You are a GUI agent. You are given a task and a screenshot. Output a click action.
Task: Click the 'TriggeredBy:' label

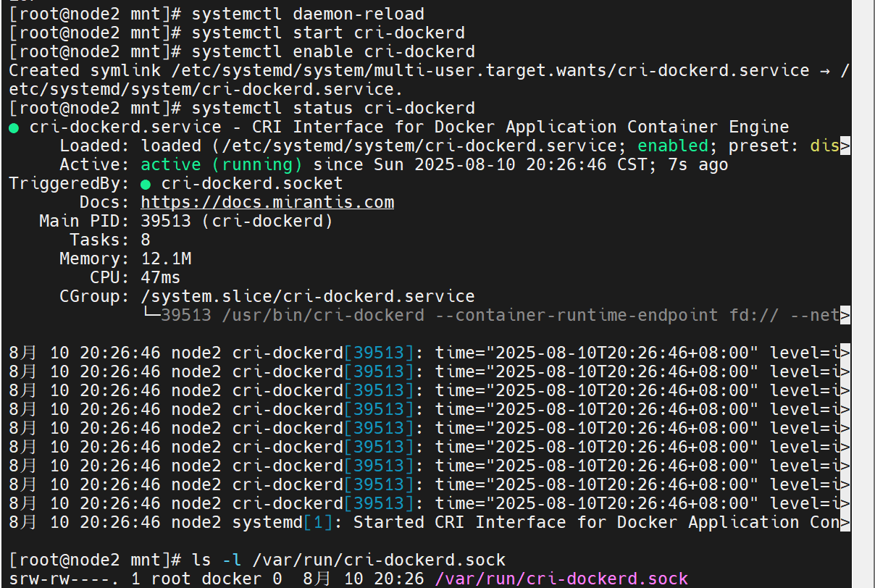(70, 183)
